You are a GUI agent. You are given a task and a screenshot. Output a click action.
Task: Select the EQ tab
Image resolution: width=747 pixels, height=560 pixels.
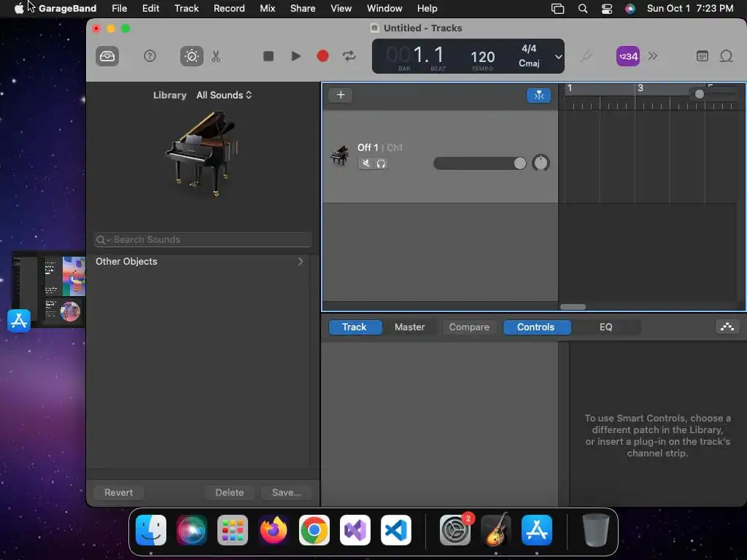coord(605,327)
